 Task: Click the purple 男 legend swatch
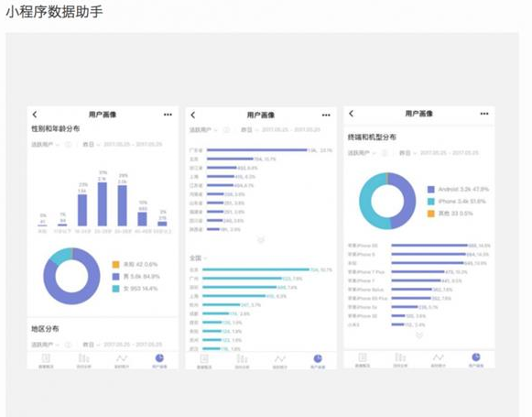pyautogui.click(x=115, y=277)
